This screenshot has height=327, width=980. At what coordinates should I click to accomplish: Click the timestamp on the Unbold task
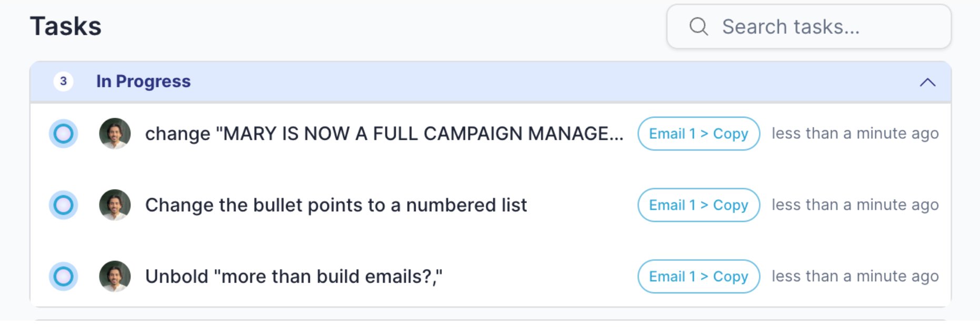pos(855,277)
